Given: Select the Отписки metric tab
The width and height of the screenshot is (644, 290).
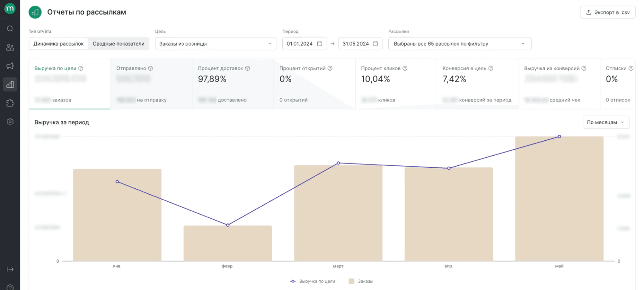Looking at the screenshot, I should click(x=618, y=84).
